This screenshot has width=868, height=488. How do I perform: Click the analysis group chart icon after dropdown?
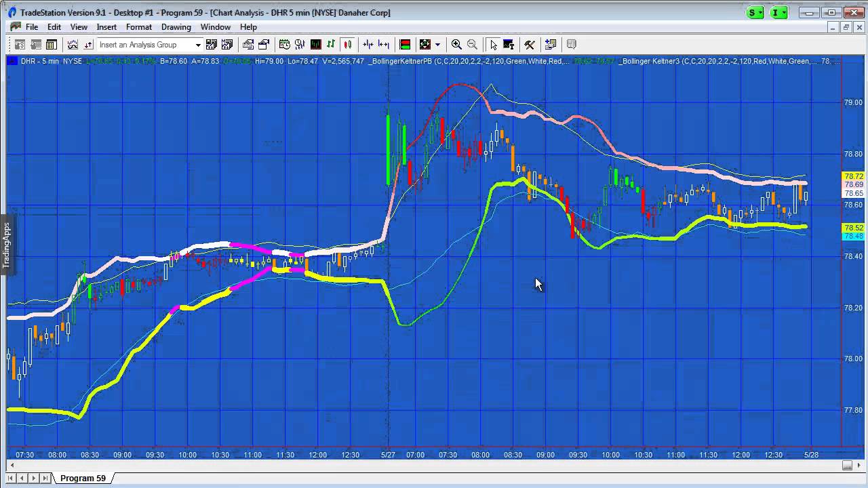click(x=212, y=45)
